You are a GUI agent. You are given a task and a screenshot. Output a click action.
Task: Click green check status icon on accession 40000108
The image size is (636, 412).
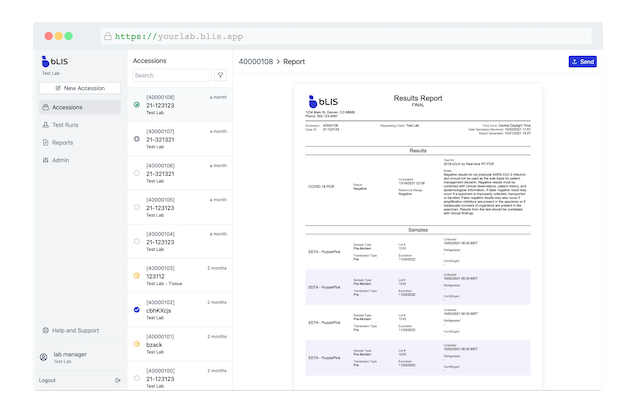137,104
